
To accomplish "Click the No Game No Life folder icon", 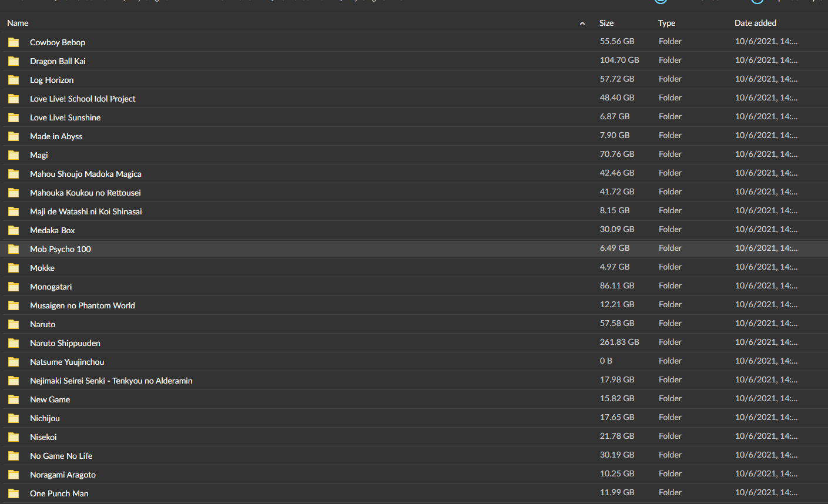I will 14,456.
